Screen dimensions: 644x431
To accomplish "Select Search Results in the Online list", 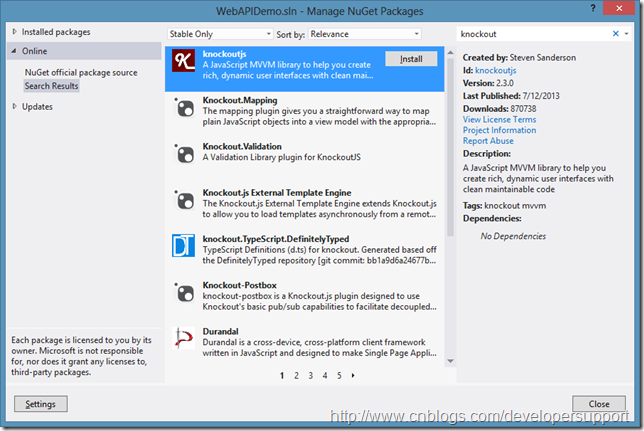I will pos(51,86).
